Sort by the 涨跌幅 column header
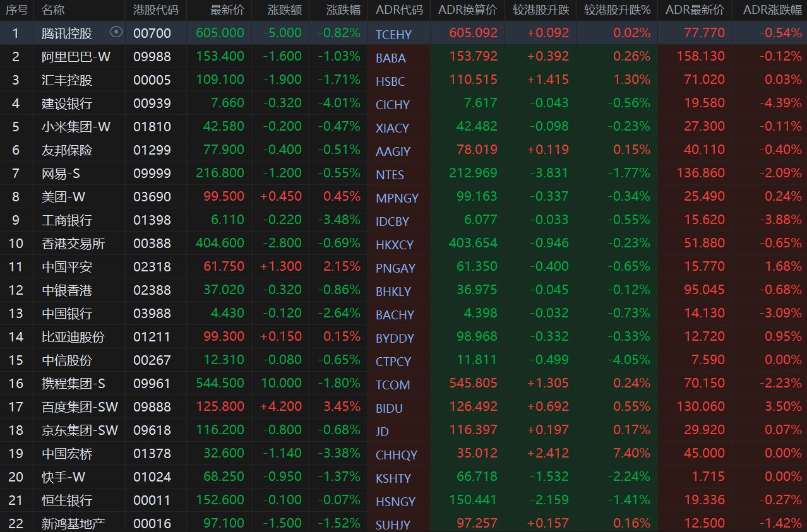Screen dimensions: 807x532 [x=344, y=10]
